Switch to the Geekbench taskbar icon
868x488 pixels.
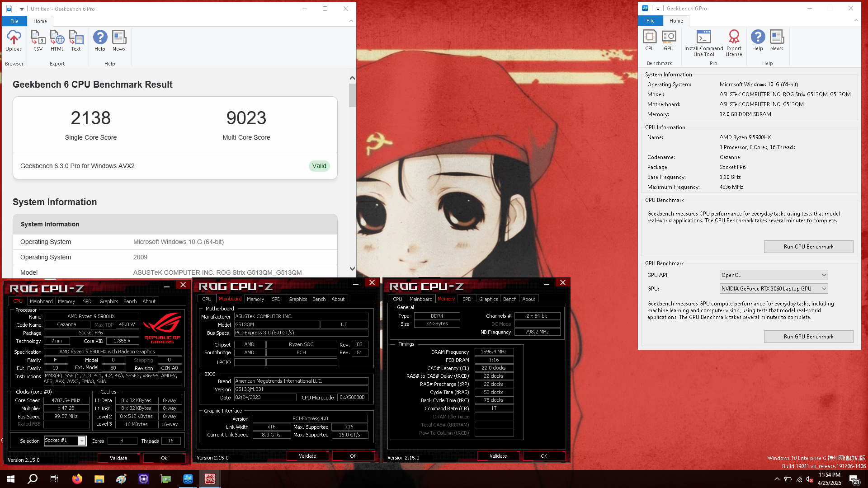pyautogui.click(x=188, y=479)
